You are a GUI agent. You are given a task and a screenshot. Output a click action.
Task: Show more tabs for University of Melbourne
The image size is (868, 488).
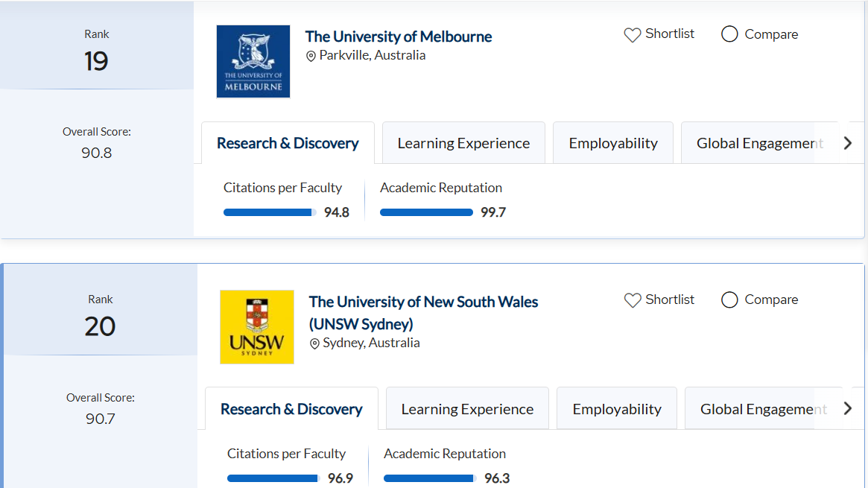pos(848,143)
